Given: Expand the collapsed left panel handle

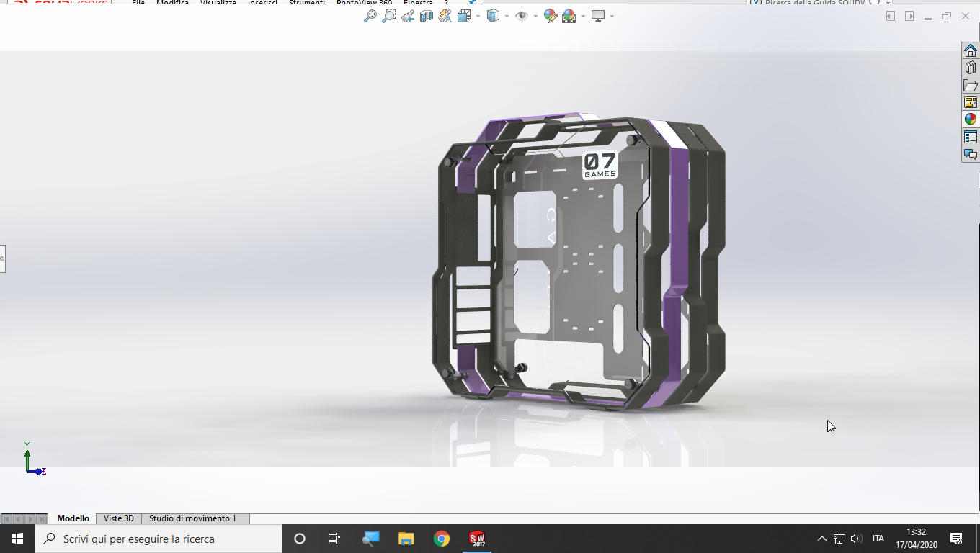Looking at the screenshot, I should click(x=2, y=258).
